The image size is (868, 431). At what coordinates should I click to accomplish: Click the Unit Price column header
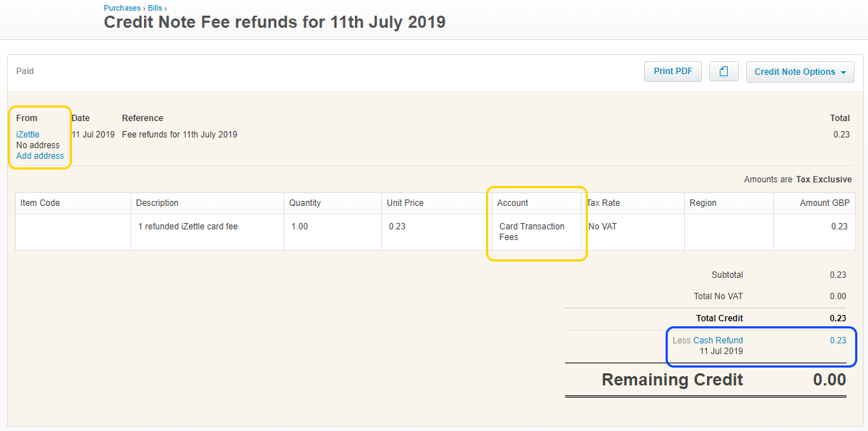click(x=405, y=203)
